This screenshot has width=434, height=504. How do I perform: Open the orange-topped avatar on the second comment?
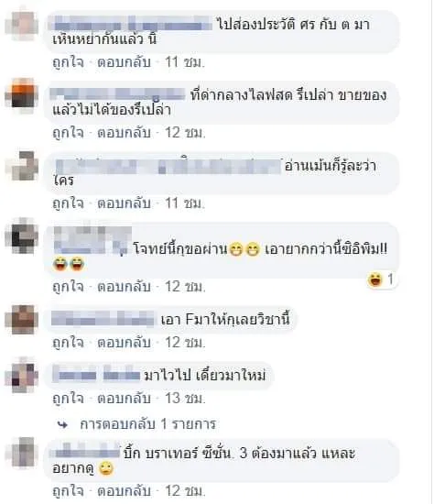[22, 94]
